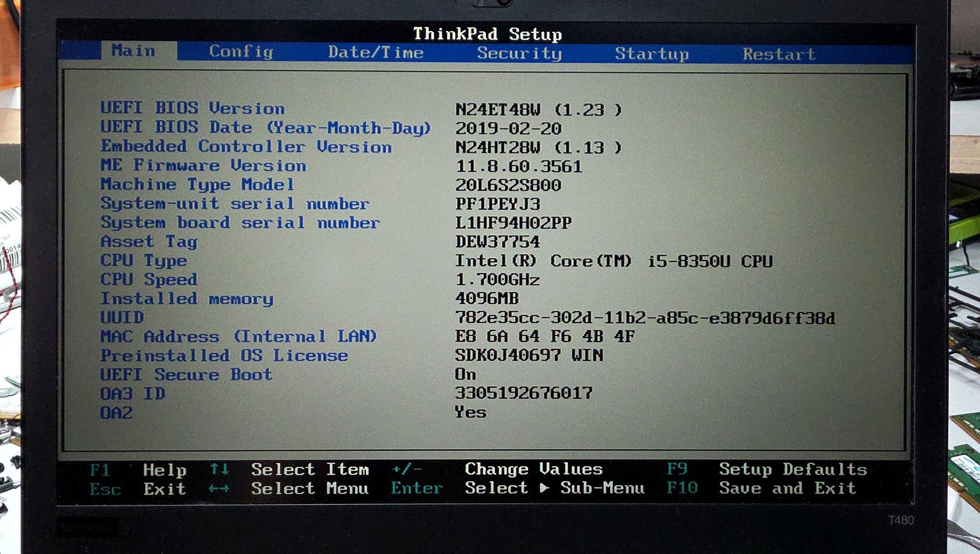This screenshot has height=554, width=980.
Task: Click the System board serial number label
Action: (240, 223)
